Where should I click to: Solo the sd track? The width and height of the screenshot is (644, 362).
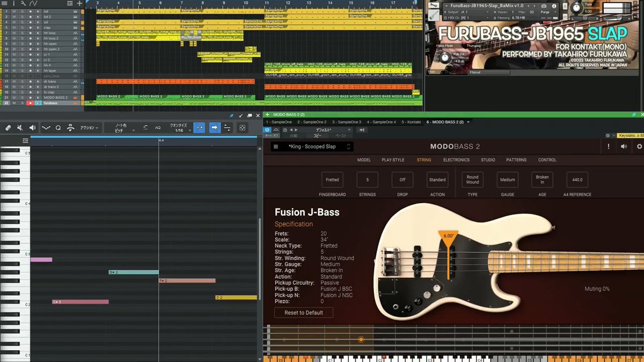click(x=22, y=21)
